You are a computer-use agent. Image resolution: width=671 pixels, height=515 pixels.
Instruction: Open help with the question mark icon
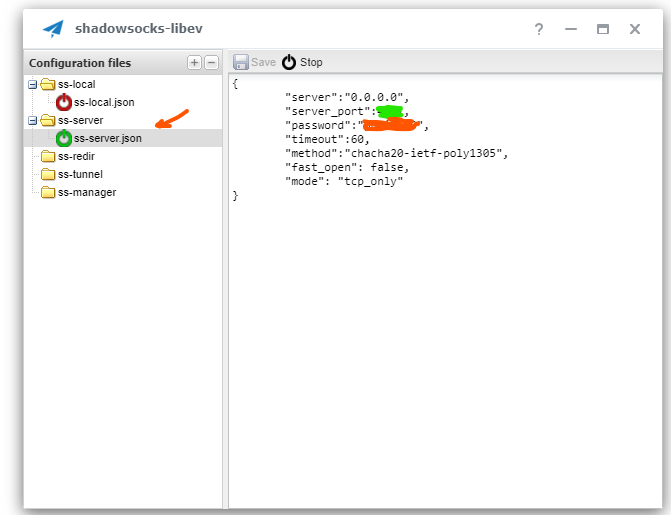(x=539, y=30)
